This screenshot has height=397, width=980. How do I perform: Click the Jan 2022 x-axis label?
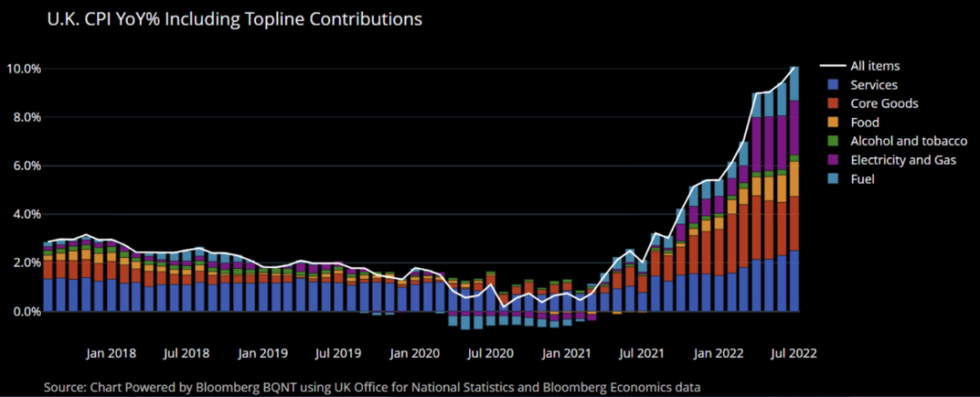click(718, 353)
